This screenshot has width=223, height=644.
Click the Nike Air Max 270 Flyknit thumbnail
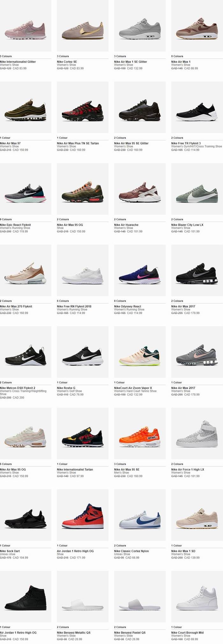click(25, 271)
